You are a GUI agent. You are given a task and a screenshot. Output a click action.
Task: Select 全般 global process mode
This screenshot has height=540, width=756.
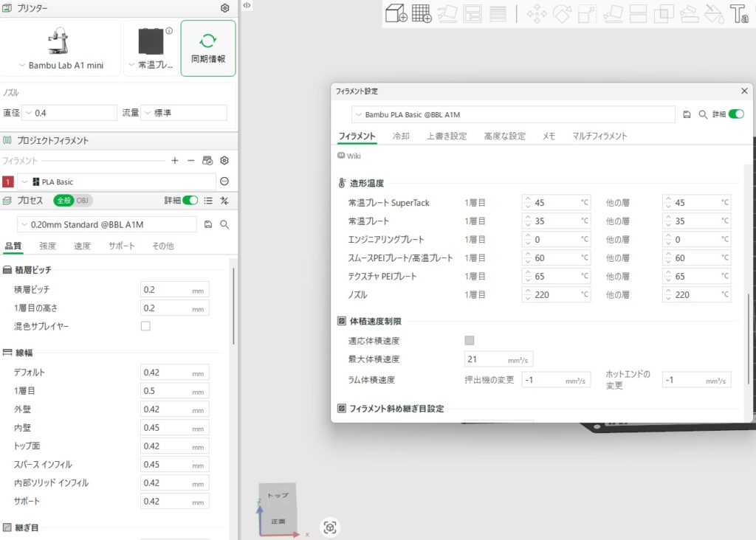pyautogui.click(x=63, y=201)
